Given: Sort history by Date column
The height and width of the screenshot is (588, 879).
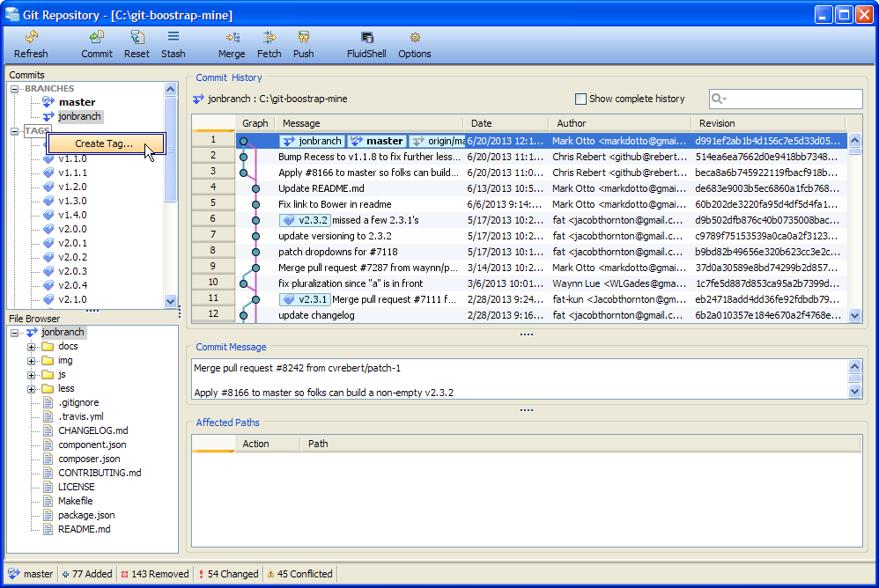Looking at the screenshot, I should (x=506, y=123).
